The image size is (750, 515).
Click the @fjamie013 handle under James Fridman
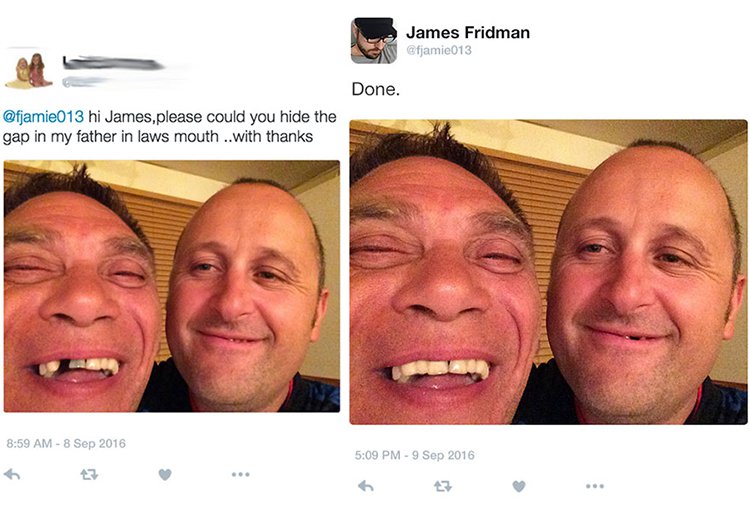438,50
